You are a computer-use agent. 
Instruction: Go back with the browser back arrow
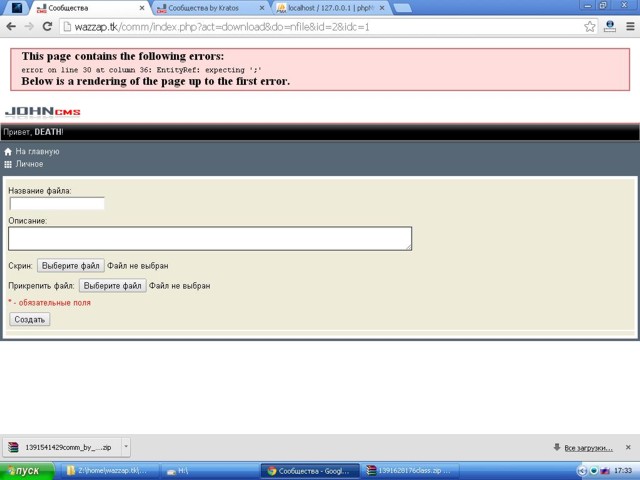pyautogui.click(x=11, y=27)
